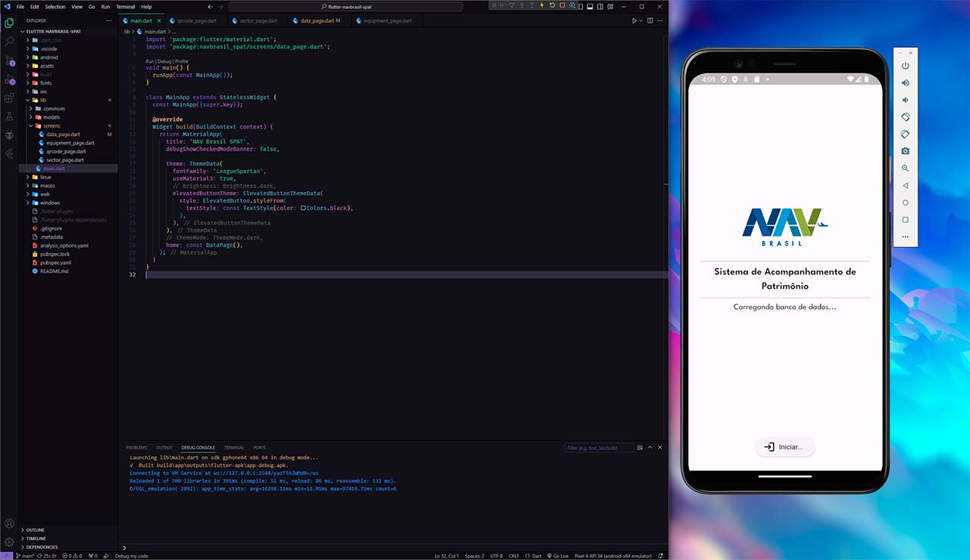Open the Testing flask icon in activity bar
Screen dimensions: 970x560
9,117
